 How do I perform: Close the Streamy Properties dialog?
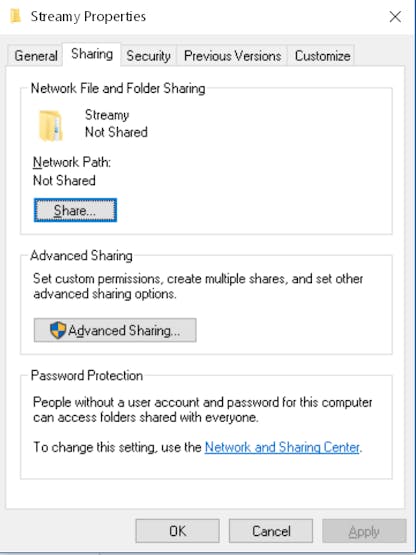click(395, 17)
